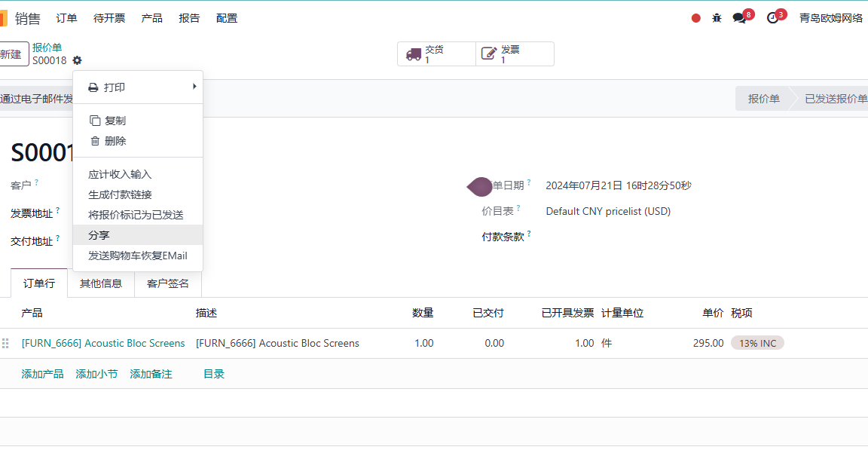Choose 发送购物车恢复EMail

point(138,256)
